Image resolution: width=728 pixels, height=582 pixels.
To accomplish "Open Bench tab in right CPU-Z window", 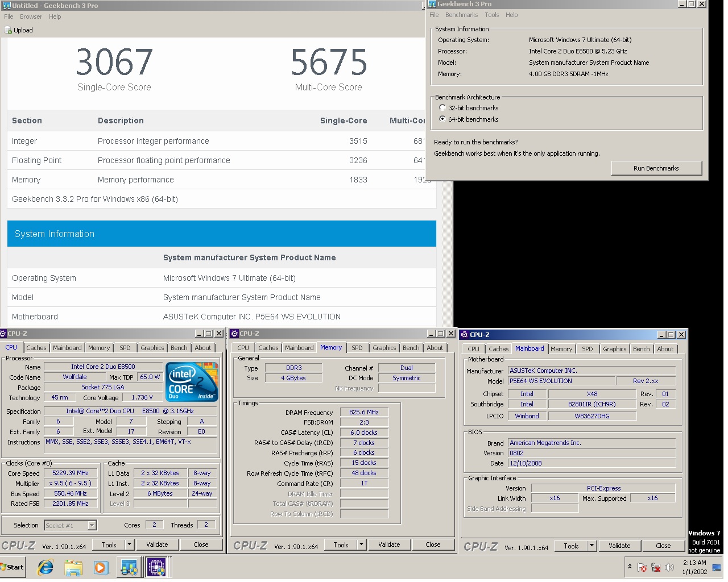I will 642,349.
